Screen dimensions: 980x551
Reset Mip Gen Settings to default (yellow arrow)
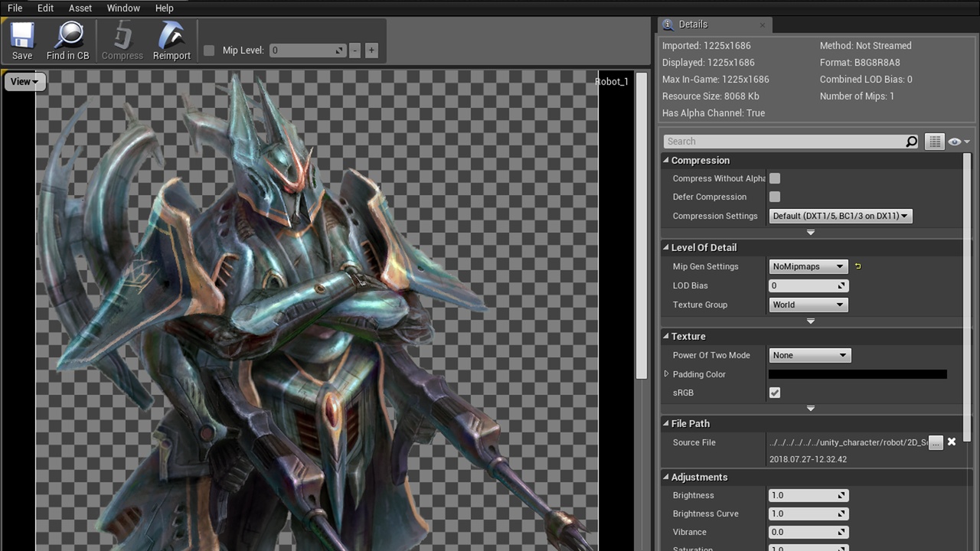click(857, 266)
